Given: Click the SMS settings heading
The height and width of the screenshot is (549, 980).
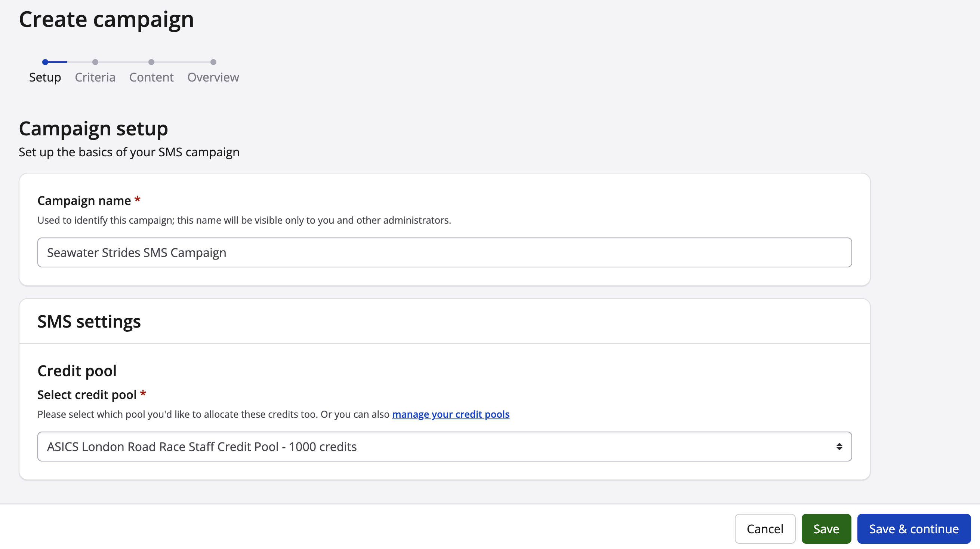Looking at the screenshot, I should [x=89, y=322].
